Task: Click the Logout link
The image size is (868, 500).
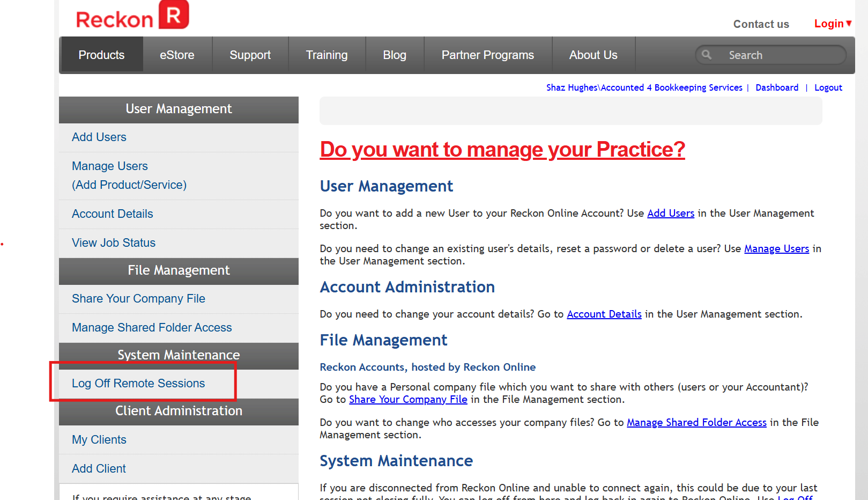Action: (828, 87)
